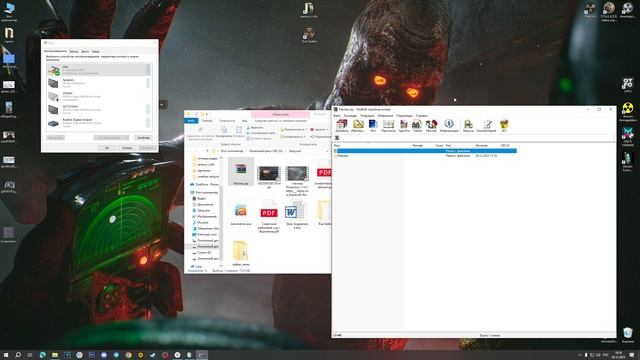Open the Главная tab in File Explorer

(x=207, y=121)
